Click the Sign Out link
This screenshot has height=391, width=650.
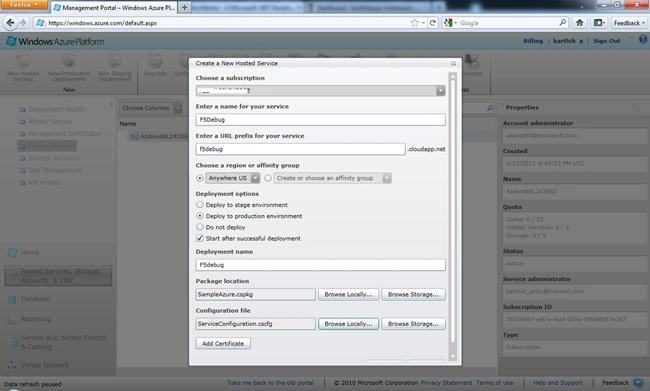point(606,41)
